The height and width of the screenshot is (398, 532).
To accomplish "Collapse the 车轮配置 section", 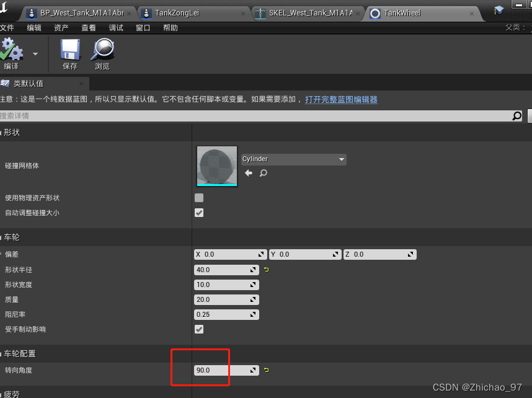I will tap(1, 354).
